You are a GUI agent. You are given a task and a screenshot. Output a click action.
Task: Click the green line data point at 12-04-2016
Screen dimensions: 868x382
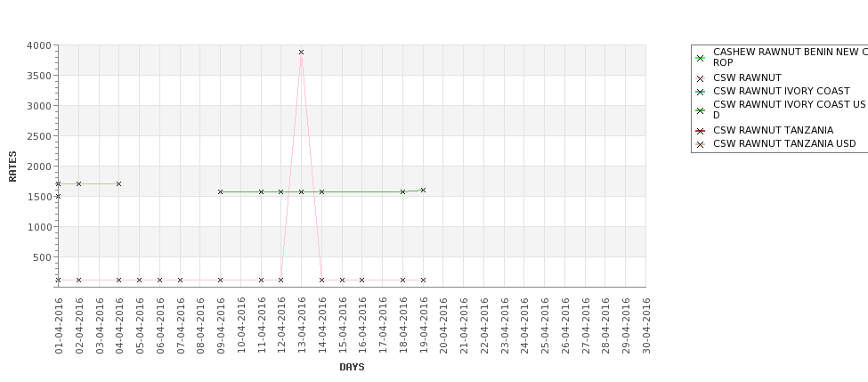click(280, 191)
